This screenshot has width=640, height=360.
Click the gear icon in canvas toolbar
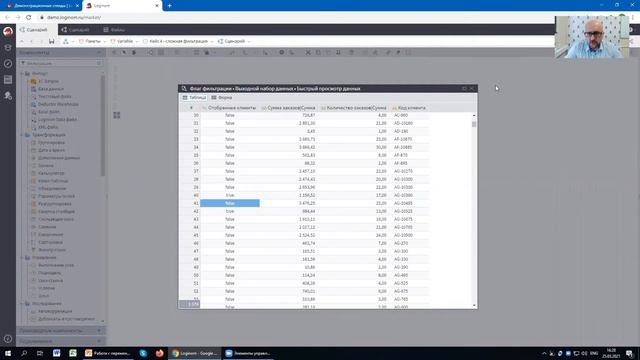click(281, 53)
